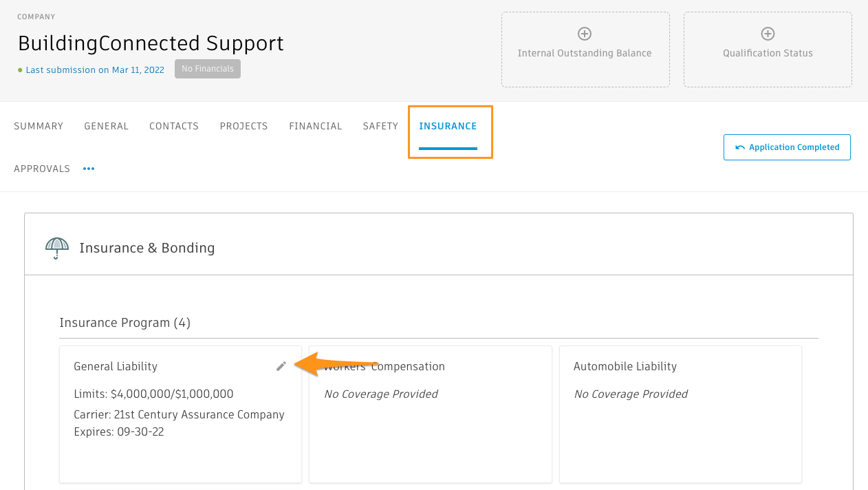Open the Workers' Compensation card
This screenshot has height=490, width=868.
pyautogui.click(x=431, y=414)
